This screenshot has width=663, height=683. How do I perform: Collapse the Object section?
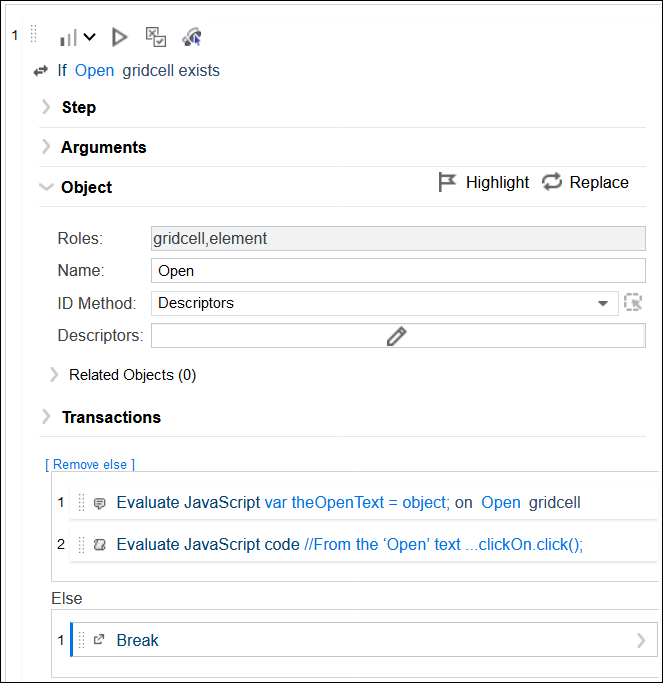tap(46, 187)
